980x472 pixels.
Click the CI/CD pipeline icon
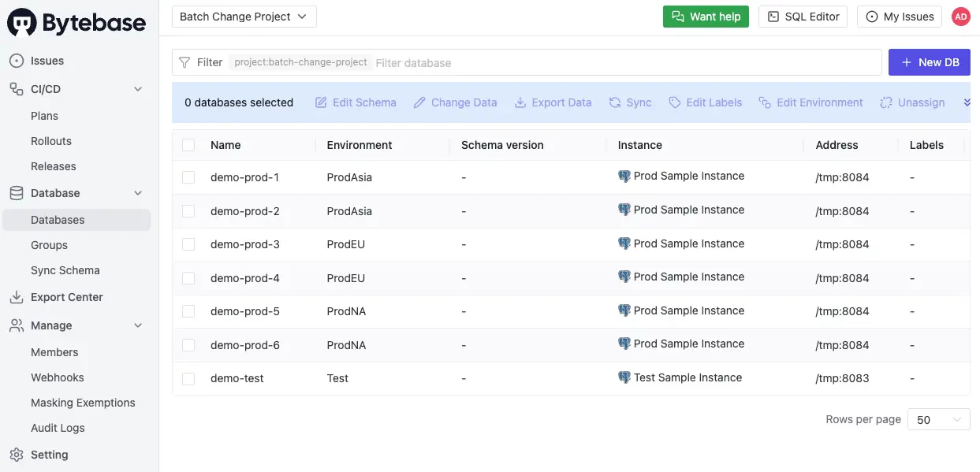[17, 89]
